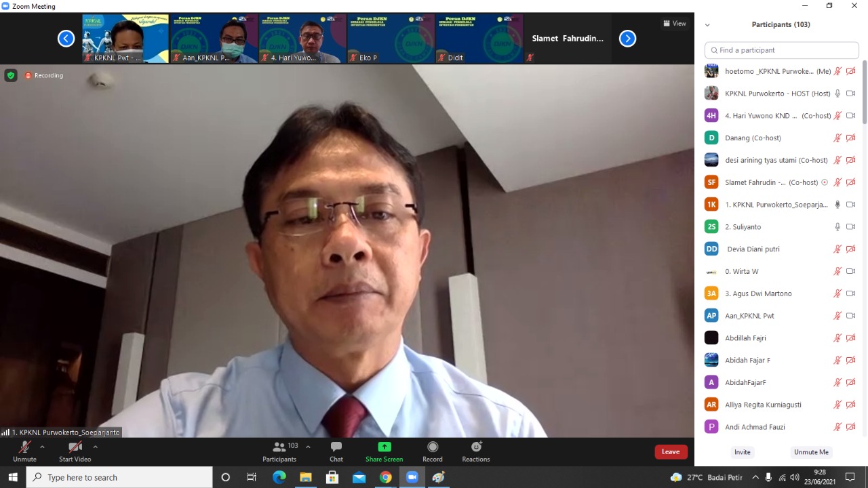The width and height of the screenshot is (868, 488).
Task: Expand video options arrow beside Start Video
Action: pyautogui.click(x=95, y=447)
